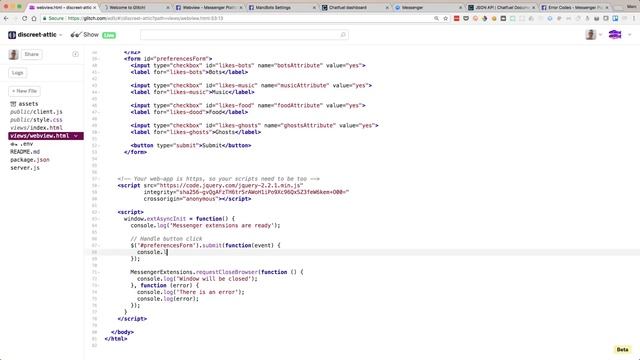Close the Welcome to Glitch tab

167,8
